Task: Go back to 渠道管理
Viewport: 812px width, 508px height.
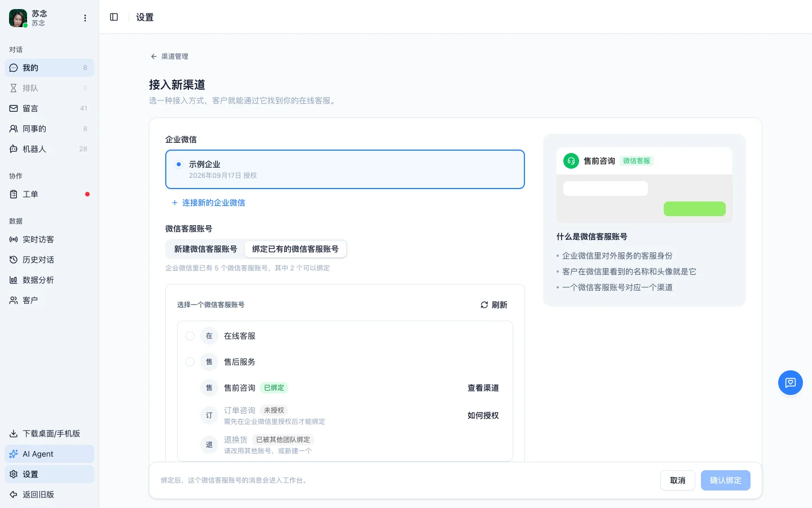Action: (169, 56)
